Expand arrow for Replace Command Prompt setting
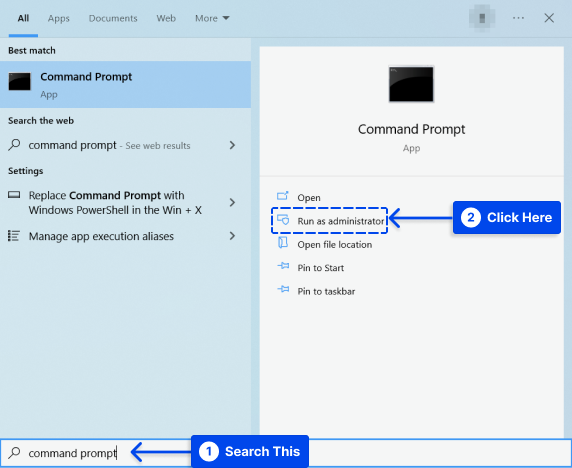The image size is (572, 468). [x=232, y=202]
